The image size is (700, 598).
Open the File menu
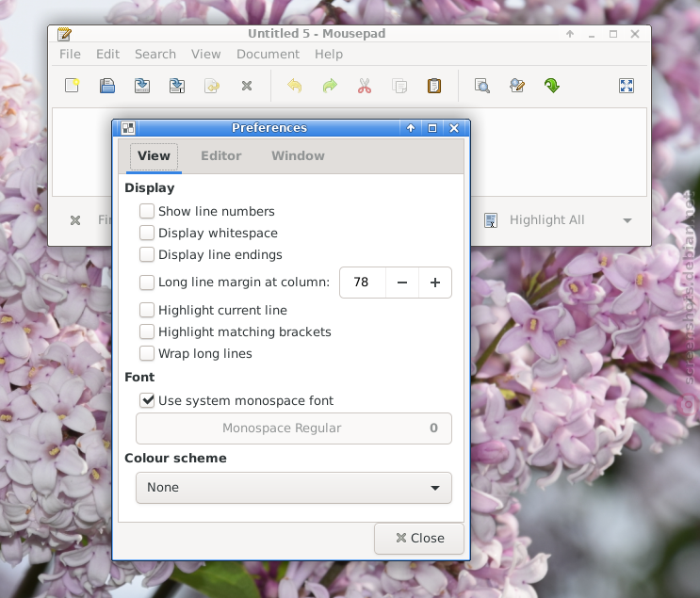pyautogui.click(x=70, y=54)
